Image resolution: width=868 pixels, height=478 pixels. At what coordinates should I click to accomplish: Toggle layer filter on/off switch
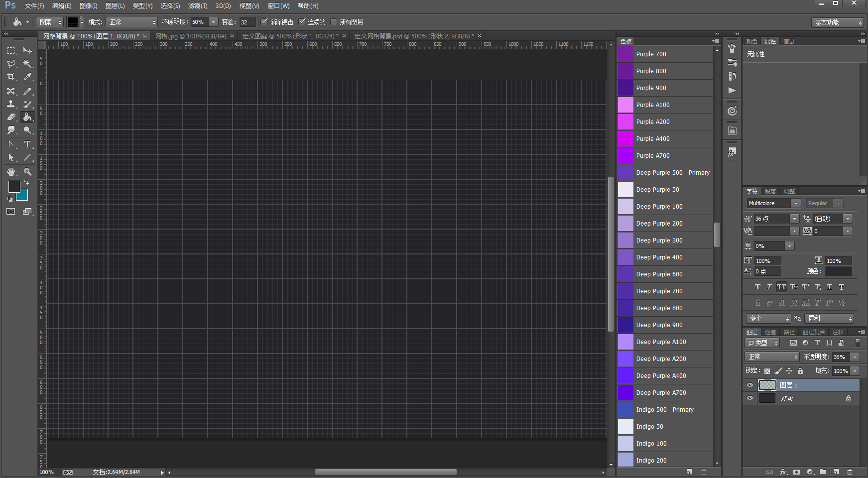tap(858, 343)
